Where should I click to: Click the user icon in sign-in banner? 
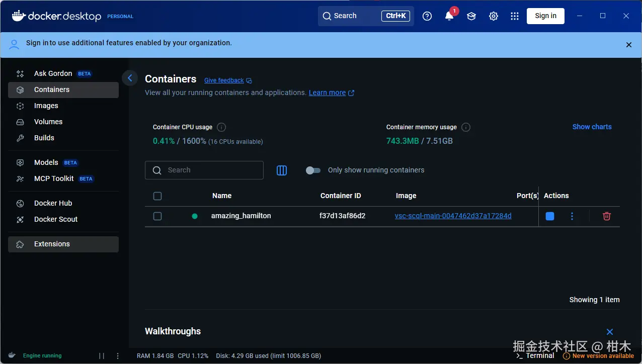point(15,44)
